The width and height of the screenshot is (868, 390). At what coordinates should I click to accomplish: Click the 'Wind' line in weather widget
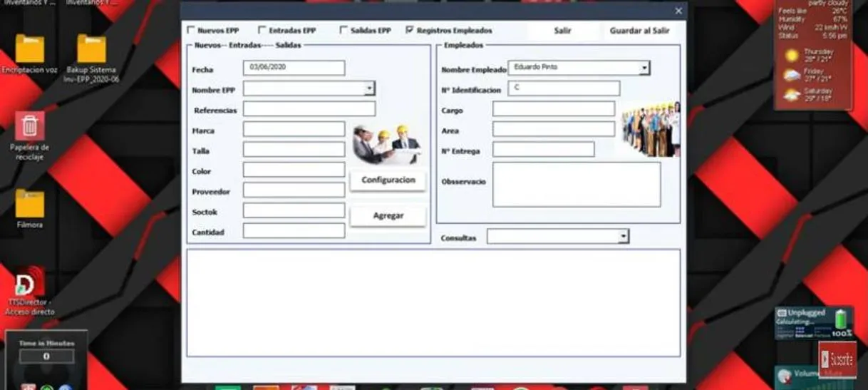click(813, 27)
